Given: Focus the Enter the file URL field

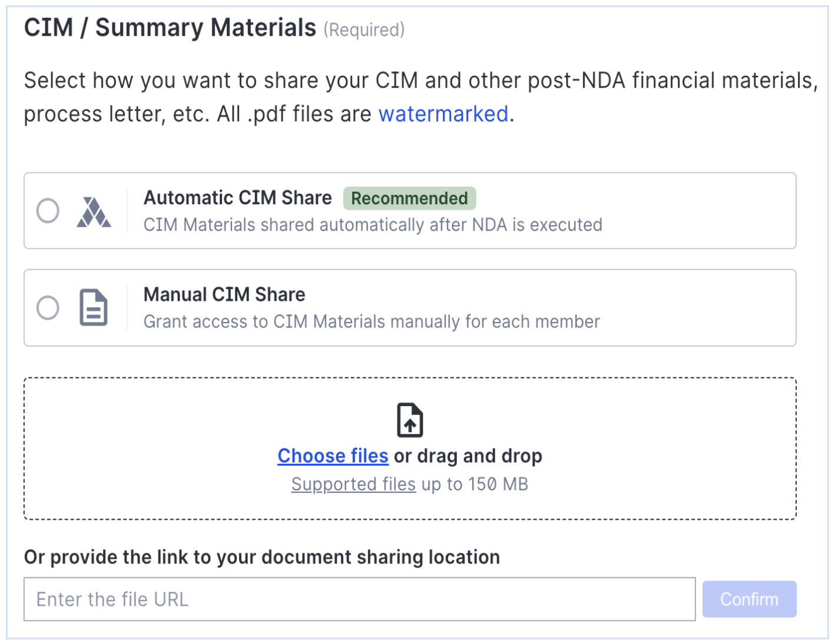Looking at the screenshot, I should click(359, 599).
